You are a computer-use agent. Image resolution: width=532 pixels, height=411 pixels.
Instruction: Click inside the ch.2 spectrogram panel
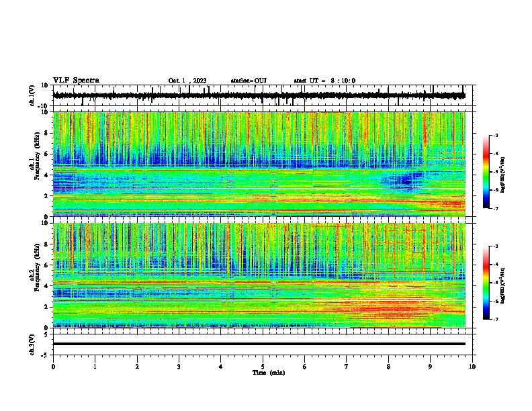click(259, 275)
